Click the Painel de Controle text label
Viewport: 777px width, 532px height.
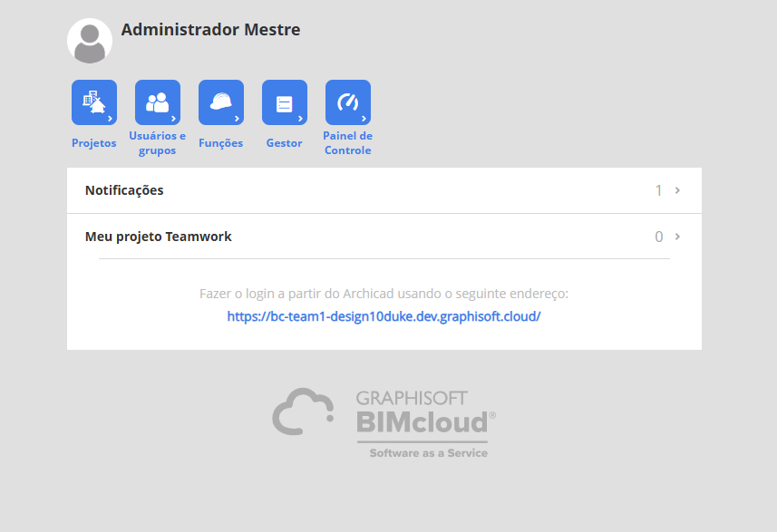348,142
